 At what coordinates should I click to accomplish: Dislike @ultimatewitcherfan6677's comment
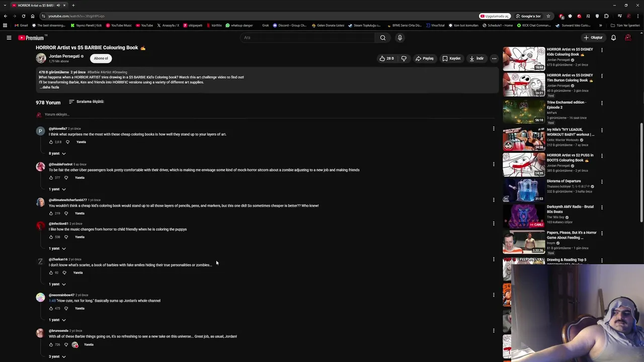pos(66,214)
